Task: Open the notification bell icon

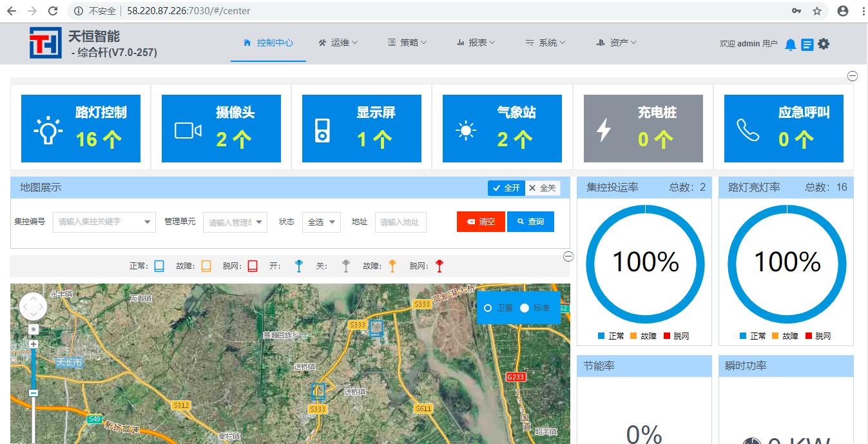Action: [x=791, y=44]
